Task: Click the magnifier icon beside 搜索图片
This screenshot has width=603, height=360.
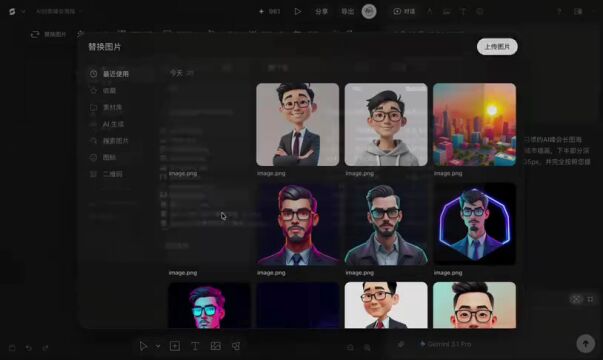Action: coord(93,141)
